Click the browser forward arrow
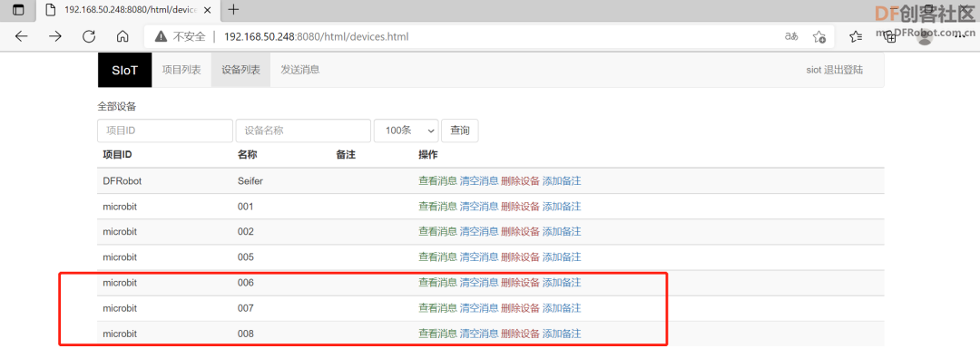980x358 pixels. coord(55,36)
